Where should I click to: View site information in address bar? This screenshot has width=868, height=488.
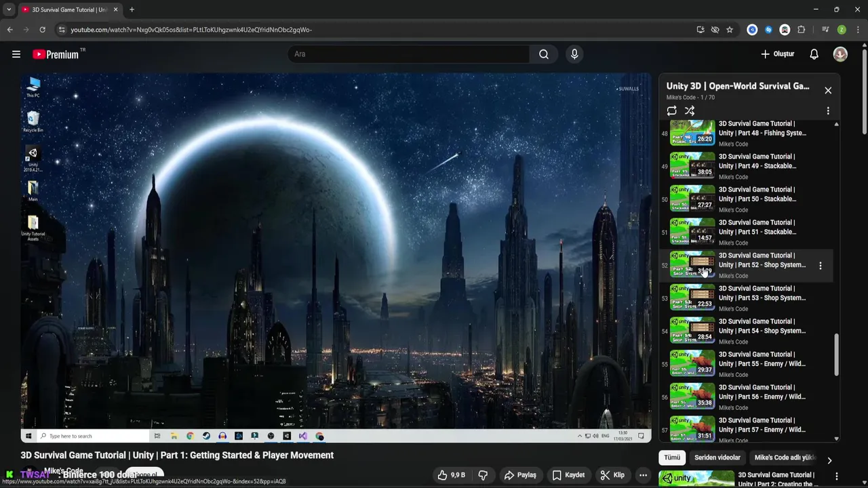[62, 30]
